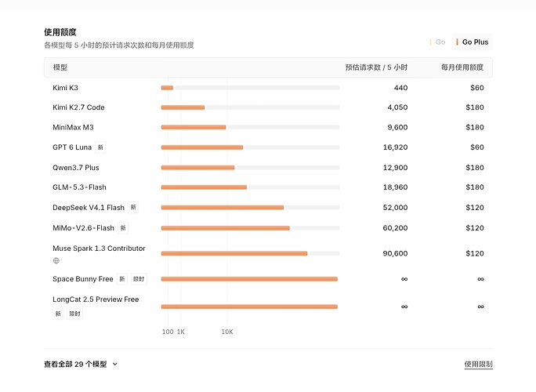The height and width of the screenshot is (392, 536).
Task: Expand the 查看全部 29 个模型 list
Action: click(81, 365)
